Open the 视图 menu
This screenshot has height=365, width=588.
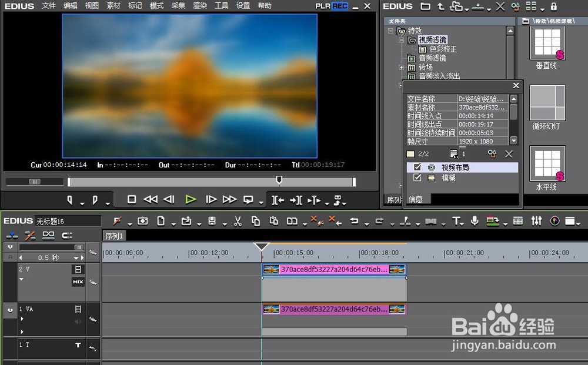click(x=92, y=6)
